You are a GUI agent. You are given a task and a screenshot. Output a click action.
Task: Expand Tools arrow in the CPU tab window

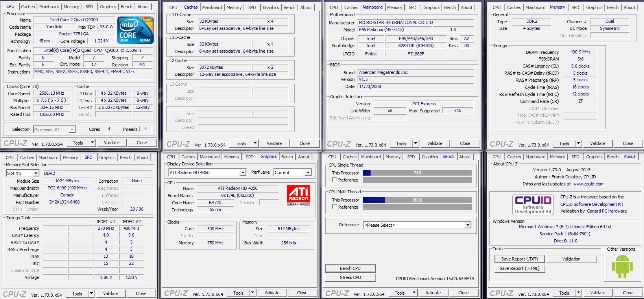[92, 143]
